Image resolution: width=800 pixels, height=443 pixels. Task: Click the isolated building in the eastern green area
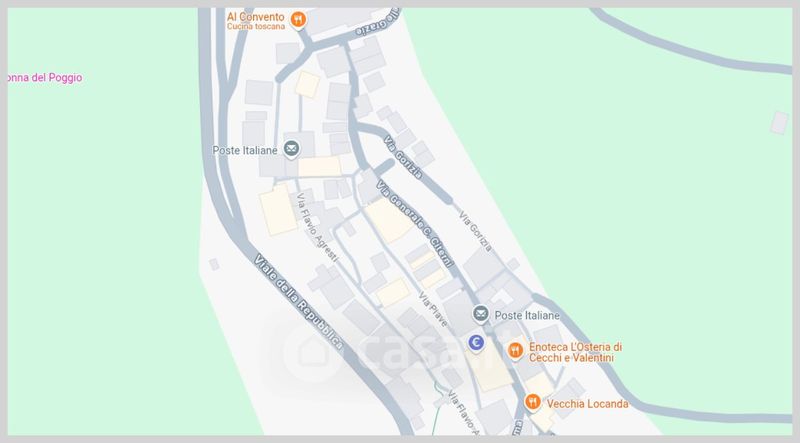779,123
